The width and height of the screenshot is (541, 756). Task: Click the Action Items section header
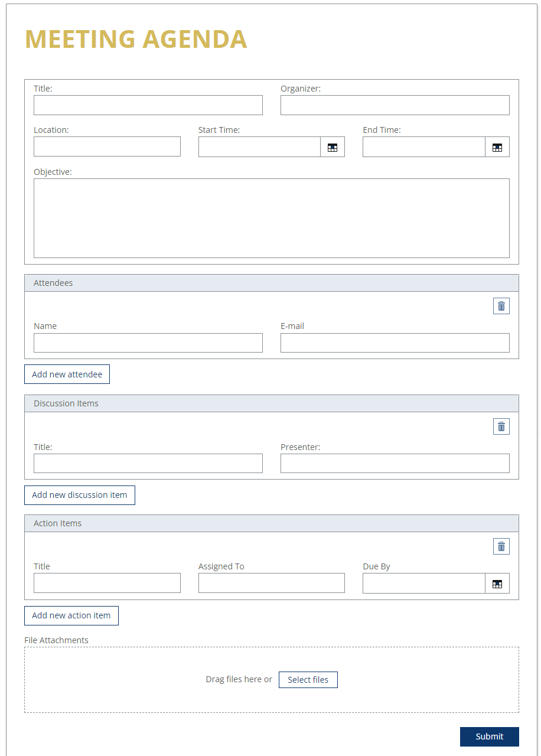[x=272, y=523]
